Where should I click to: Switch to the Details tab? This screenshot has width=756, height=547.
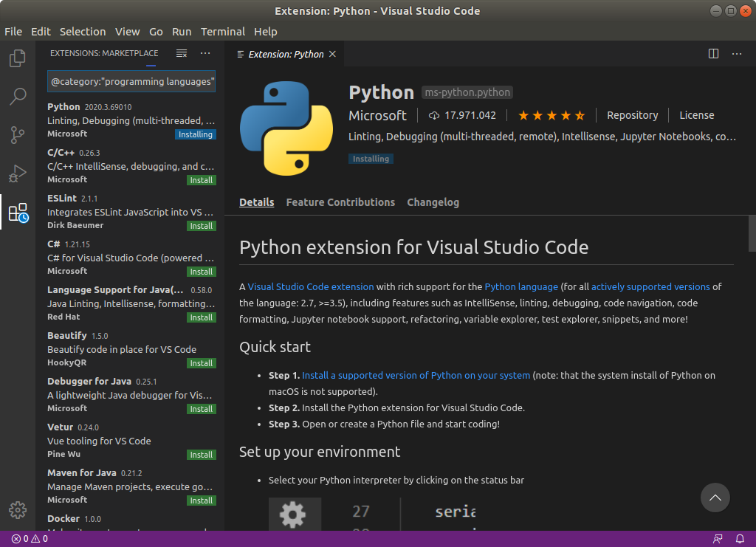click(x=256, y=202)
